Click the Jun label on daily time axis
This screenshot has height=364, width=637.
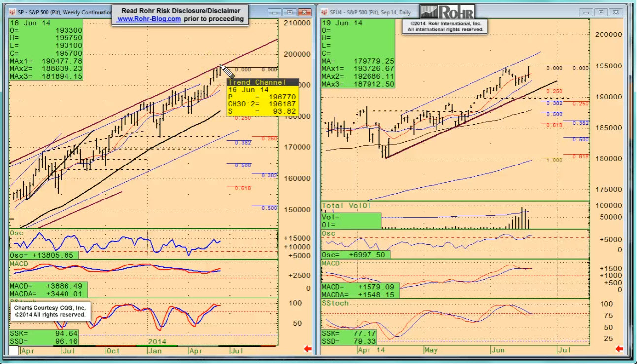497,350
